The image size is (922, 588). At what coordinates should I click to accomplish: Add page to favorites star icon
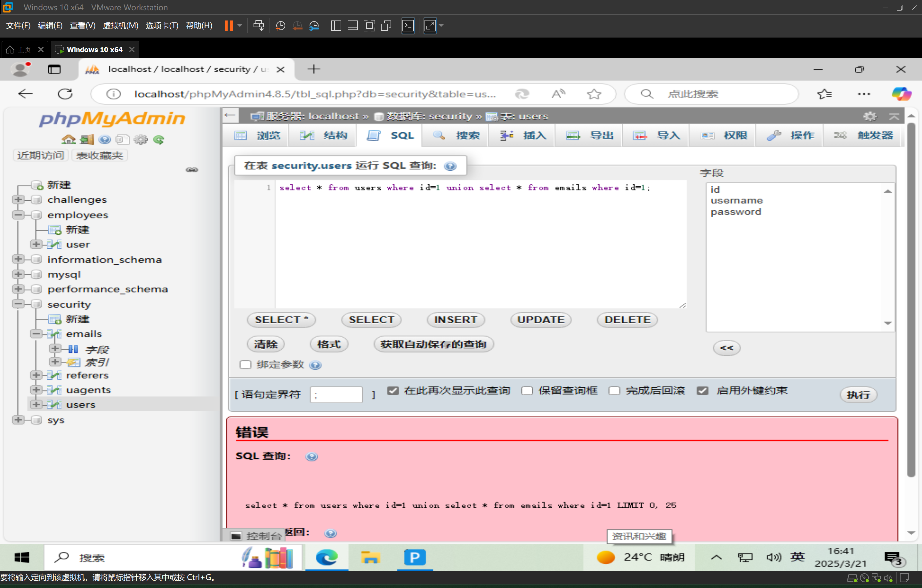click(x=594, y=94)
